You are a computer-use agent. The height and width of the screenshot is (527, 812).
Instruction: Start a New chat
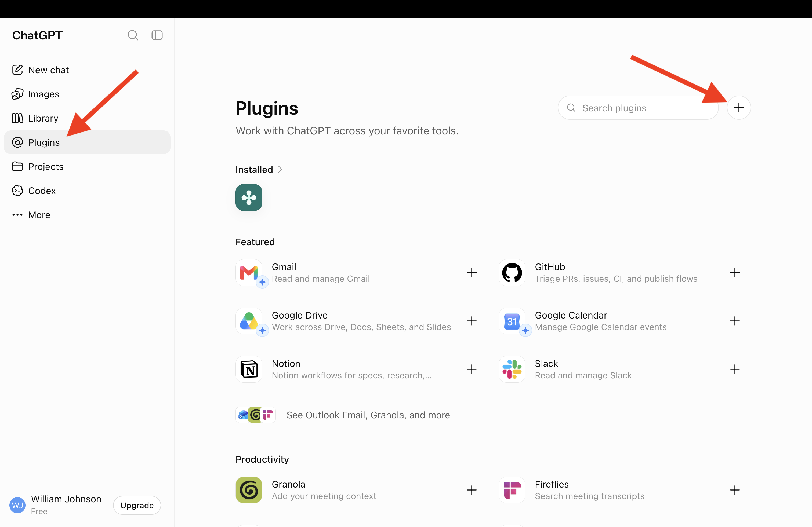87,70
